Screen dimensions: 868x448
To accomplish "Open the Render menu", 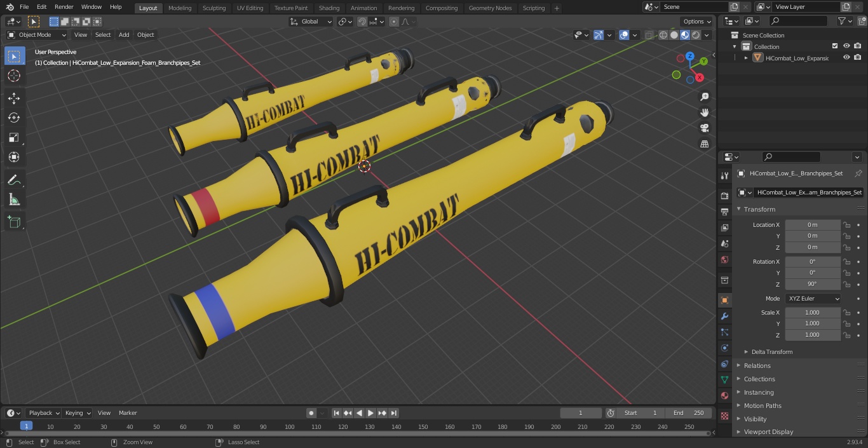I will [64, 7].
